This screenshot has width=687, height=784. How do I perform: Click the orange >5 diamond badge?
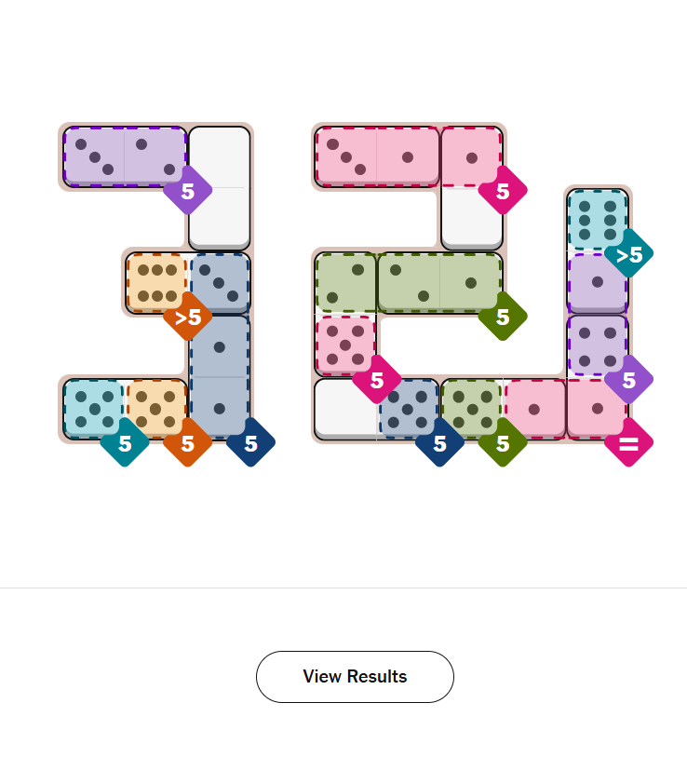[x=188, y=318]
